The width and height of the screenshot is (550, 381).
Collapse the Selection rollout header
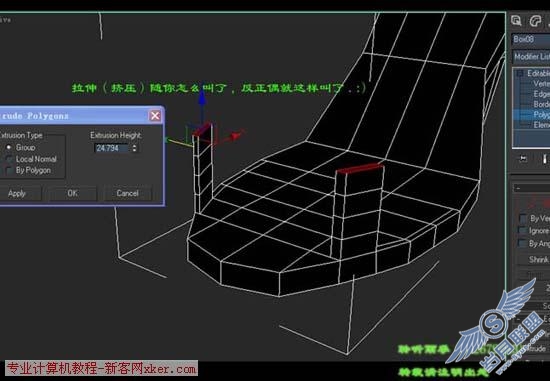531,188
